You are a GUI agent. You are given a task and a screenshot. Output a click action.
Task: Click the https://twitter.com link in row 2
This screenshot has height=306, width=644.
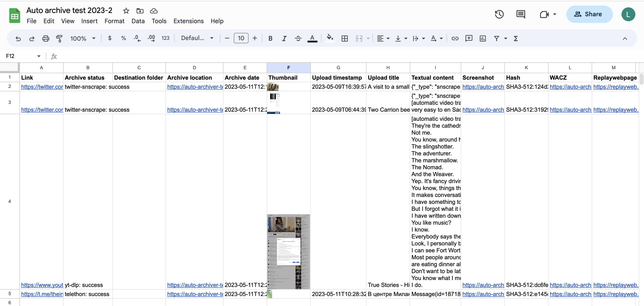(x=41, y=86)
